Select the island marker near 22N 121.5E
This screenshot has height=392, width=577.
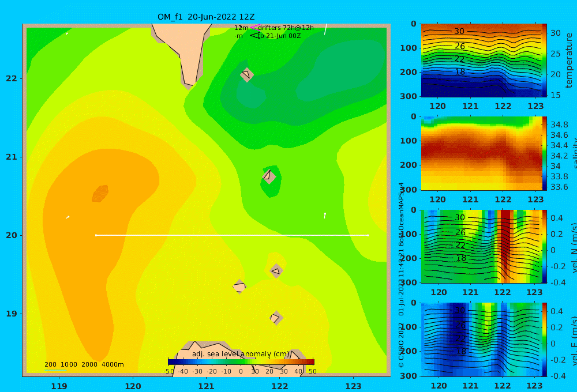click(247, 74)
